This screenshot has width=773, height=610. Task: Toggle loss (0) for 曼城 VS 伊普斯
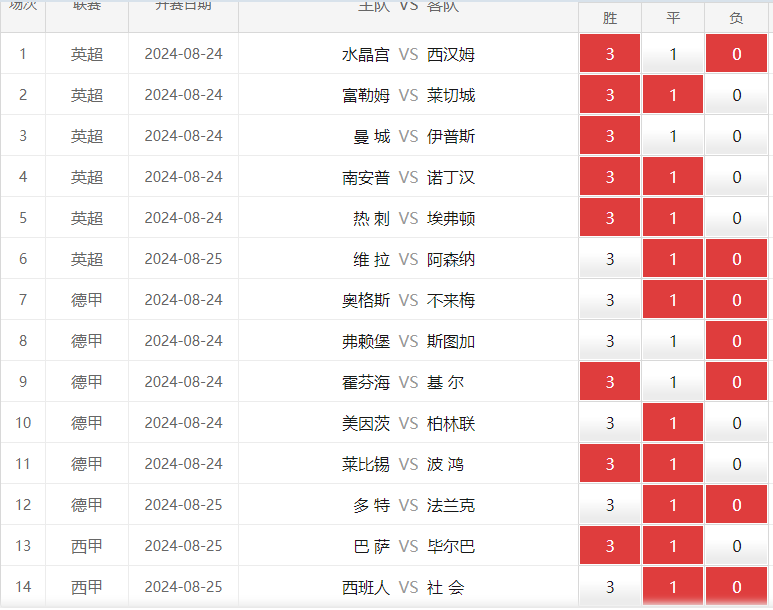[737, 135]
